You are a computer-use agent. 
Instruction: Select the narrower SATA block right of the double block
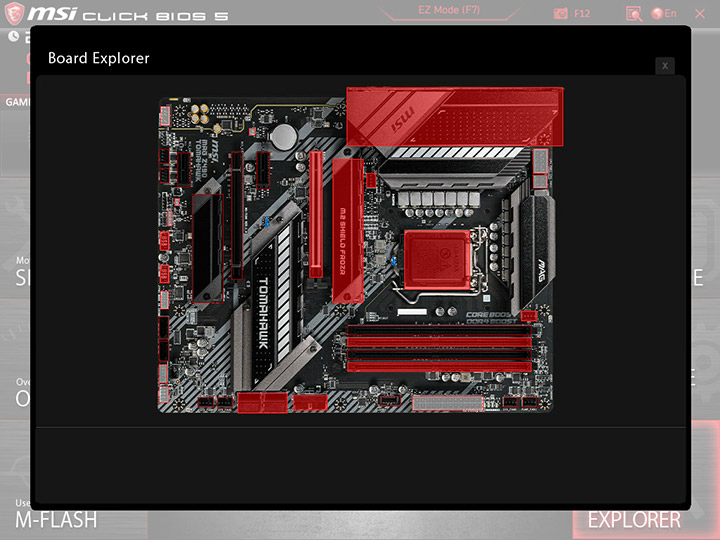pyautogui.click(x=310, y=403)
